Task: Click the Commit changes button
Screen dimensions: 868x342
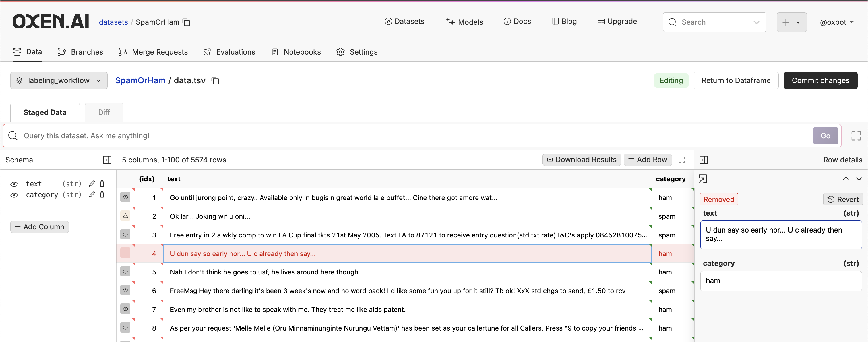Action: (x=820, y=80)
